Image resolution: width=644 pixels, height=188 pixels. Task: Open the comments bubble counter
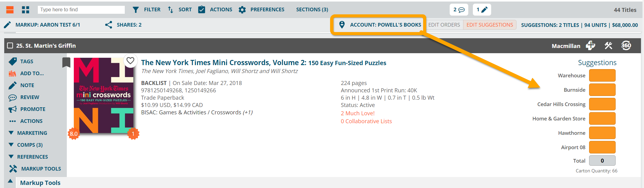coord(459,10)
